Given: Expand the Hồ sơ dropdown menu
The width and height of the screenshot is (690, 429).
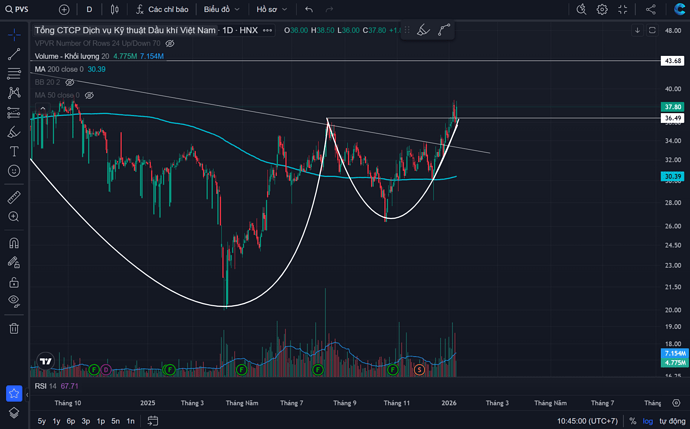Looking at the screenshot, I should point(270,9).
